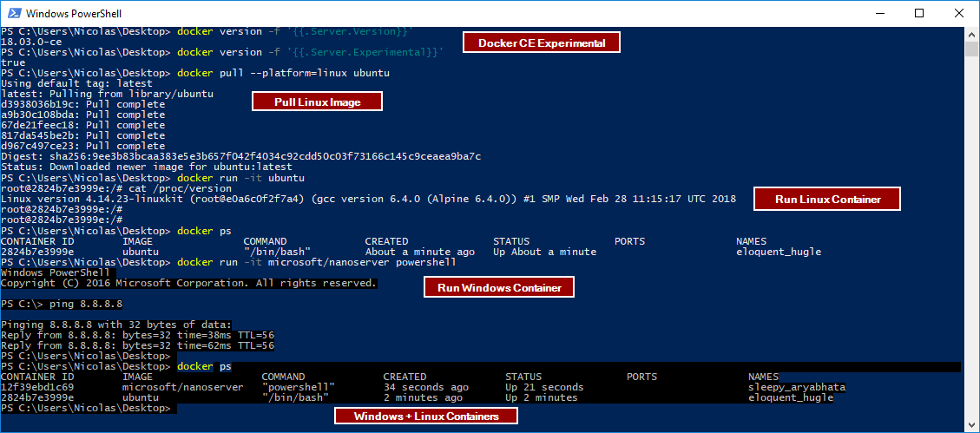This screenshot has height=433, width=980.
Task: Click "Status: Downloaded newer image for ubuntu:latest"
Action: pos(147,167)
